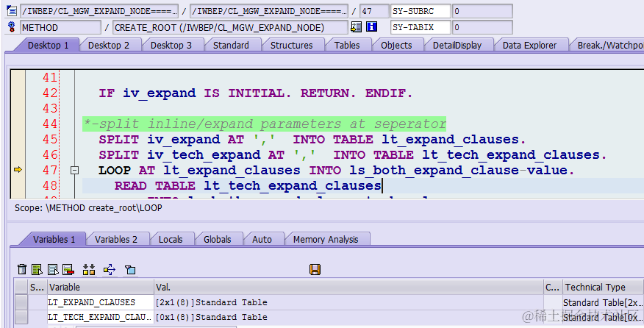Click the line number field showing 47
The width and height of the screenshot is (644, 328).
tap(374, 11)
